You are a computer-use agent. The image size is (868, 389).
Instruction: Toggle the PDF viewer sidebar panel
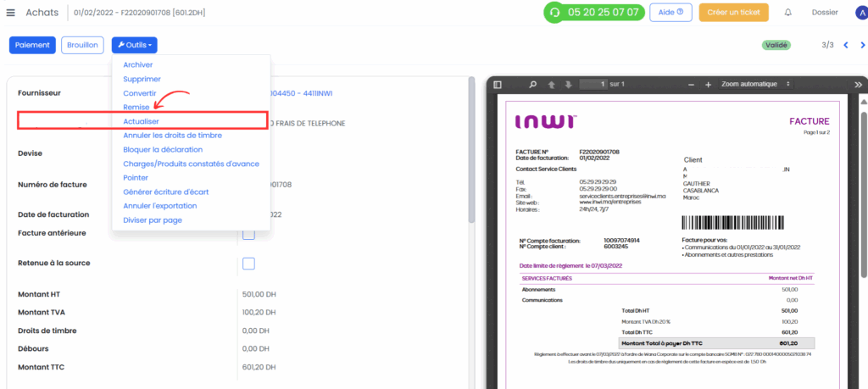[x=497, y=85]
